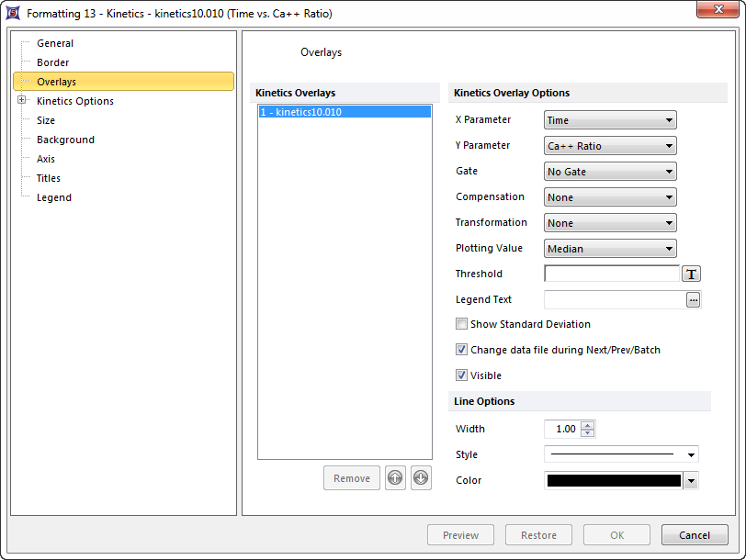
Task: Click the Threshold text token 'T' icon
Action: point(691,274)
